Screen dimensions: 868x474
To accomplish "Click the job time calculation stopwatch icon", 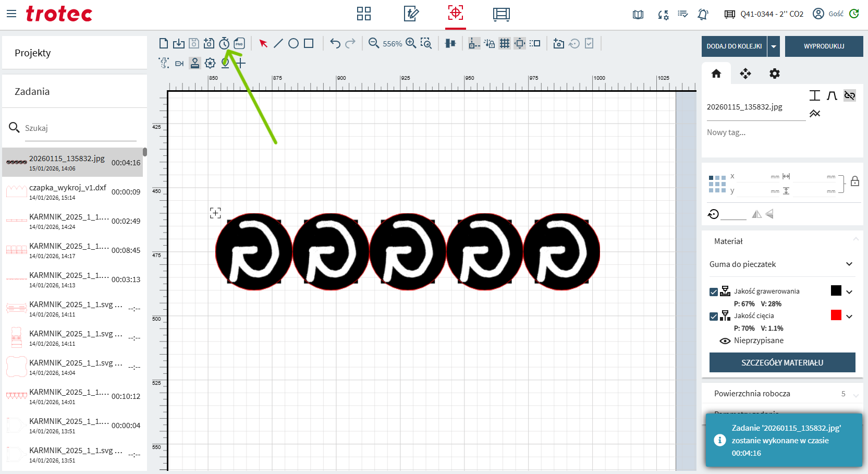I will point(224,43).
